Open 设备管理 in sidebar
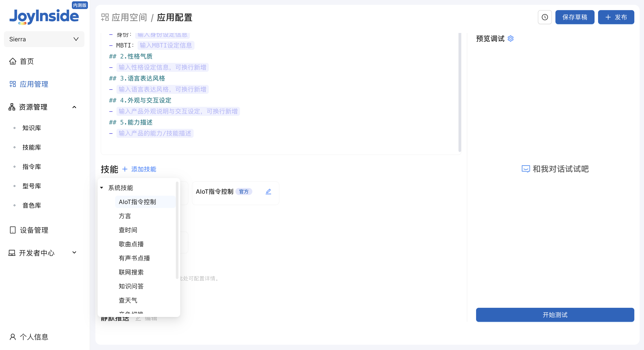 34,230
